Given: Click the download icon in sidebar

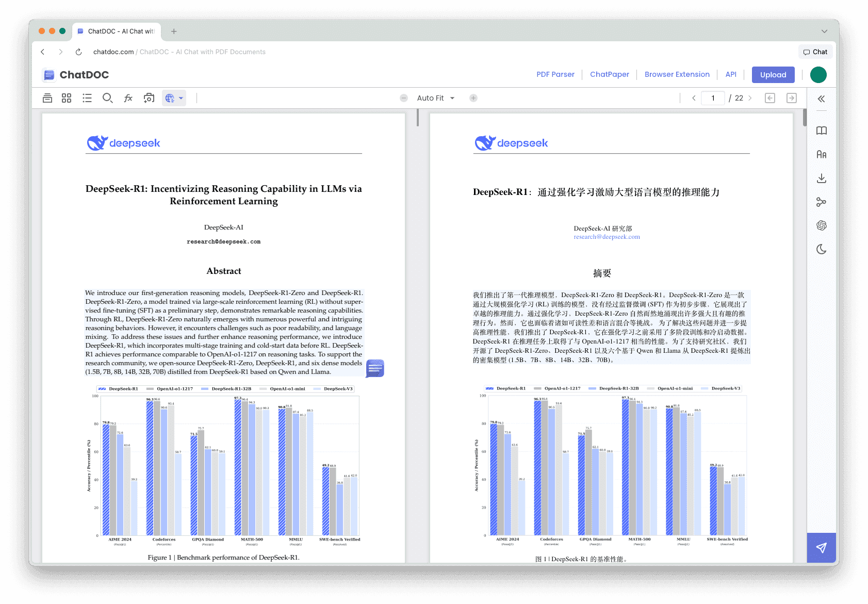Looking at the screenshot, I should pyautogui.click(x=822, y=178).
